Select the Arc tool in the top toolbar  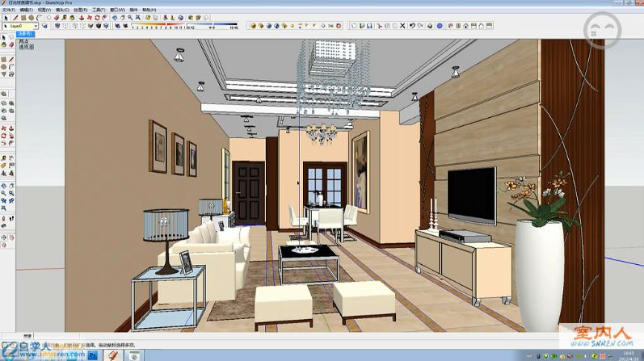(x=39, y=18)
